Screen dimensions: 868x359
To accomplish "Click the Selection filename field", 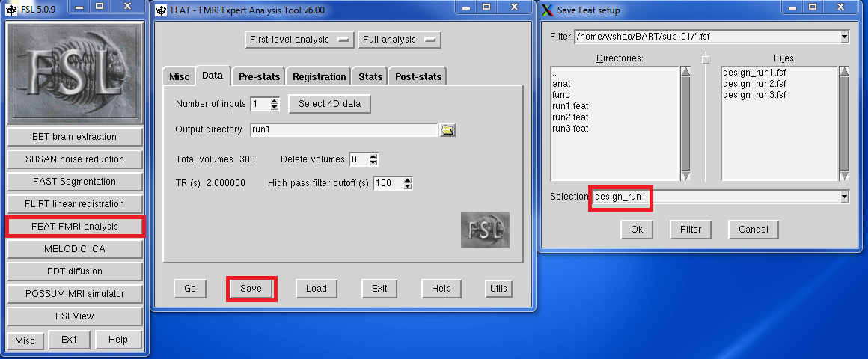I will [x=715, y=197].
